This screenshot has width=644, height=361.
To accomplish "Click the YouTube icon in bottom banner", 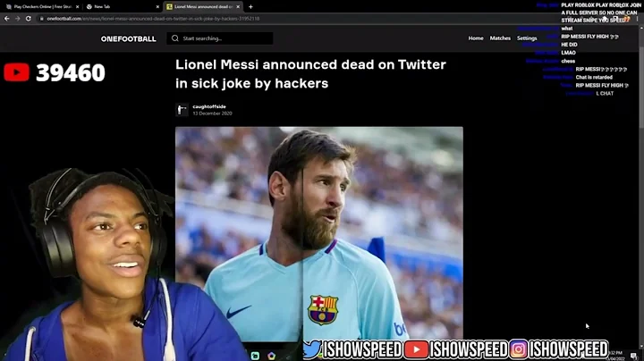I will [416, 349].
